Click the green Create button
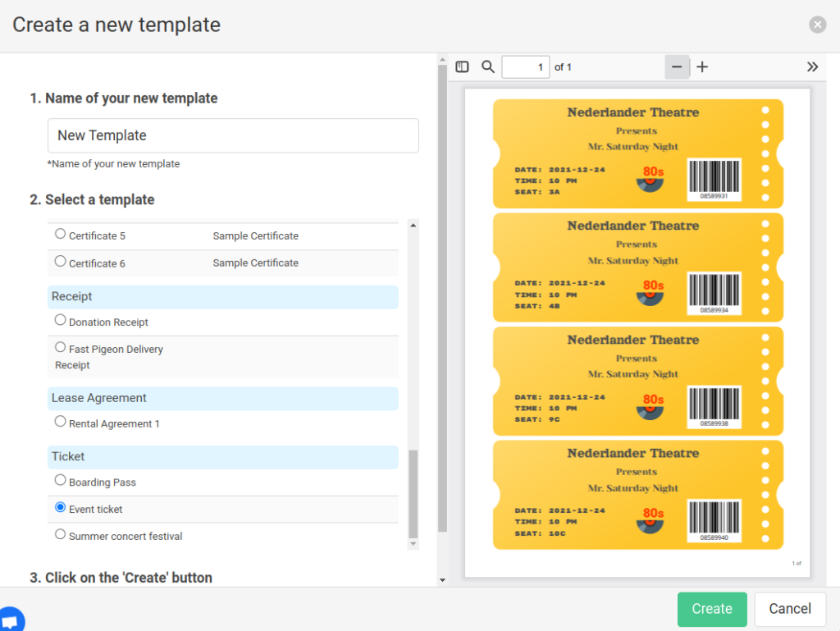The width and height of the screenshot is (840, 631). pyautogui.click(x=712, y=609)
